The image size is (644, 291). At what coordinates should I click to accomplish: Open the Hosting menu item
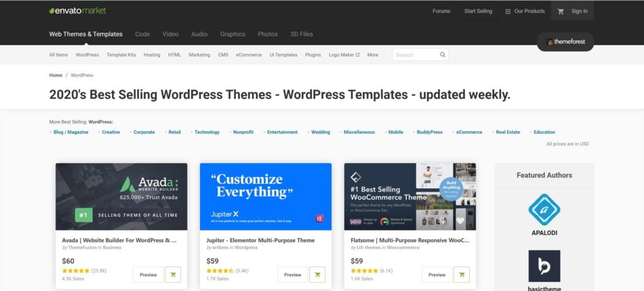[x=152, y=55]
